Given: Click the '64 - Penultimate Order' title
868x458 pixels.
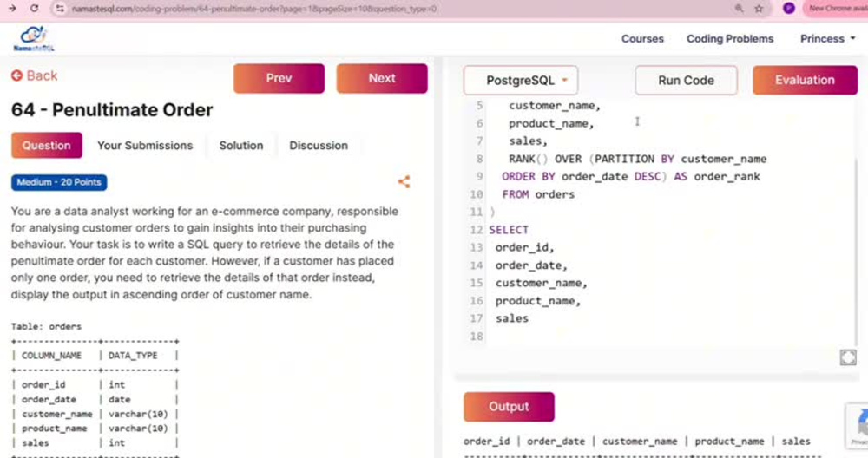Looking at the screenshot, I should (x=112, y=109).
